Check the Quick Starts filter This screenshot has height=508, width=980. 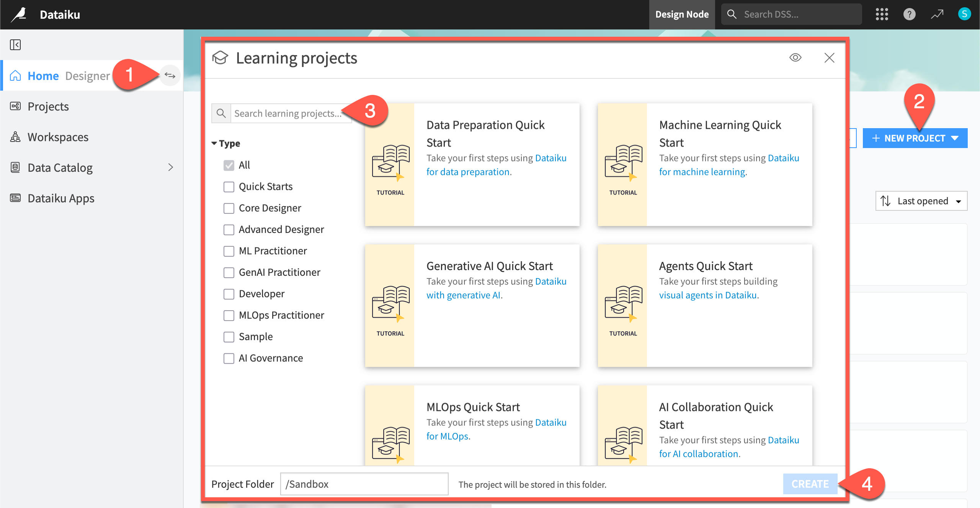[229, 187]
